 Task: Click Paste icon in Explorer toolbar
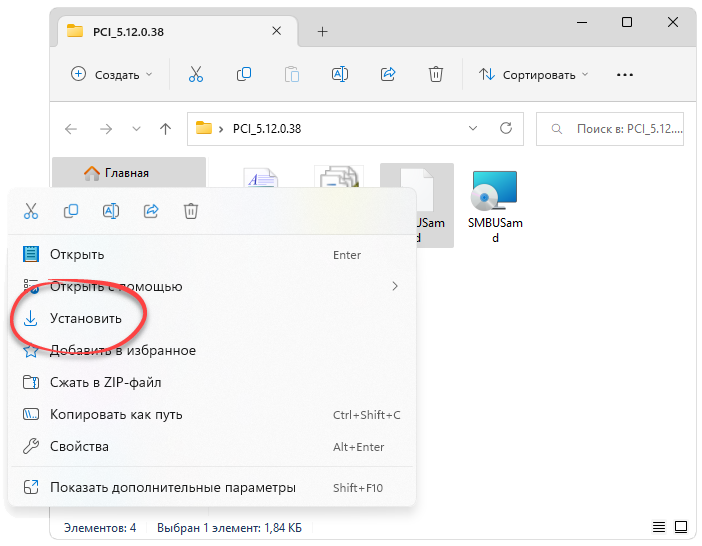tap(292, 74)
